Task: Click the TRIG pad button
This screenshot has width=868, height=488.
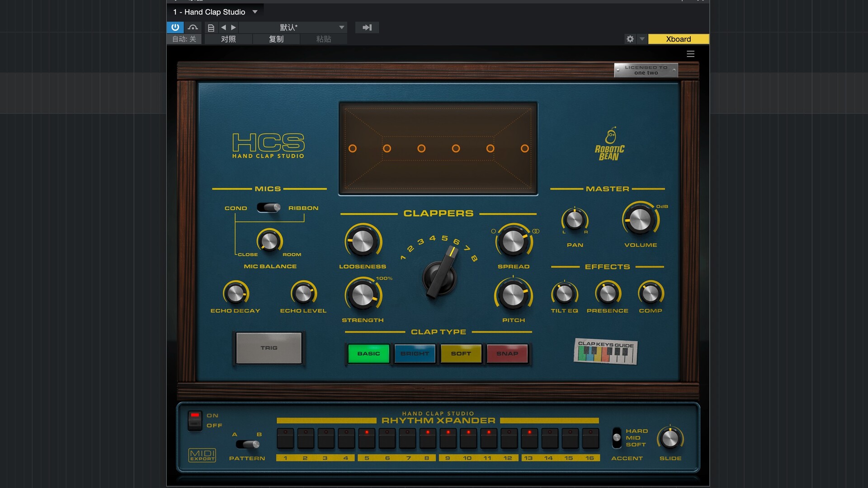Action: [x=269, y=348]
